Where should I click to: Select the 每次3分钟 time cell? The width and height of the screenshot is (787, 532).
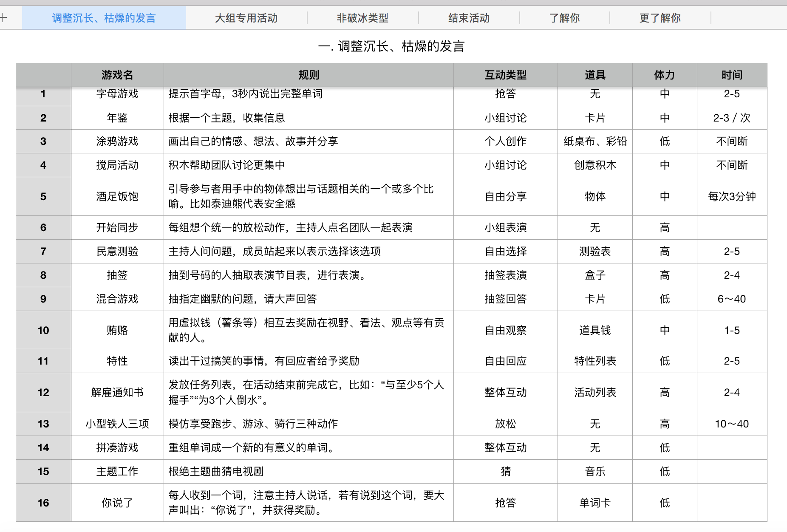(732, 196)
